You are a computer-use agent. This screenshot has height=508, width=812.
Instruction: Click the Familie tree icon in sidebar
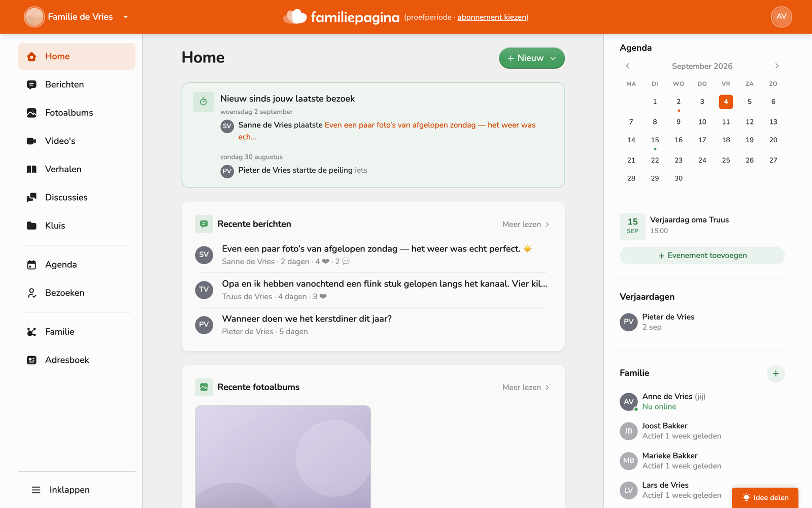pos(31,332)
